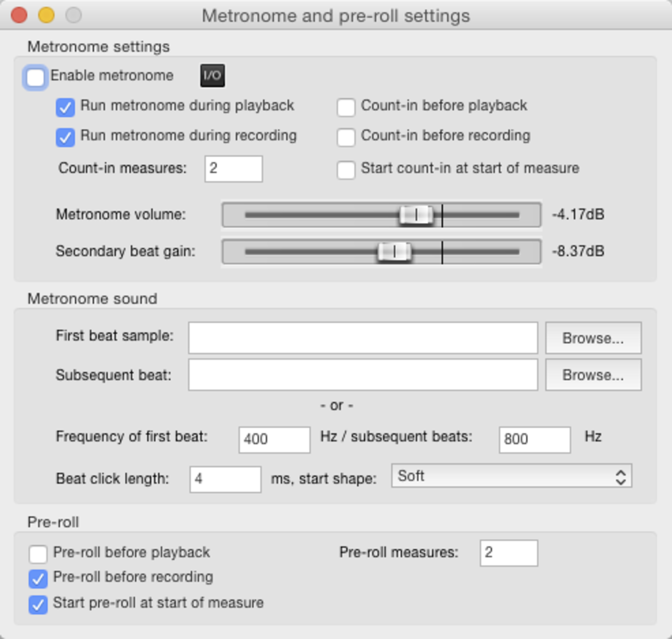Image resolution: width=672 pixels, height=639 pixels.
Task: Focus the subsequent beats frequency field
Action: [x=534, y=439]
